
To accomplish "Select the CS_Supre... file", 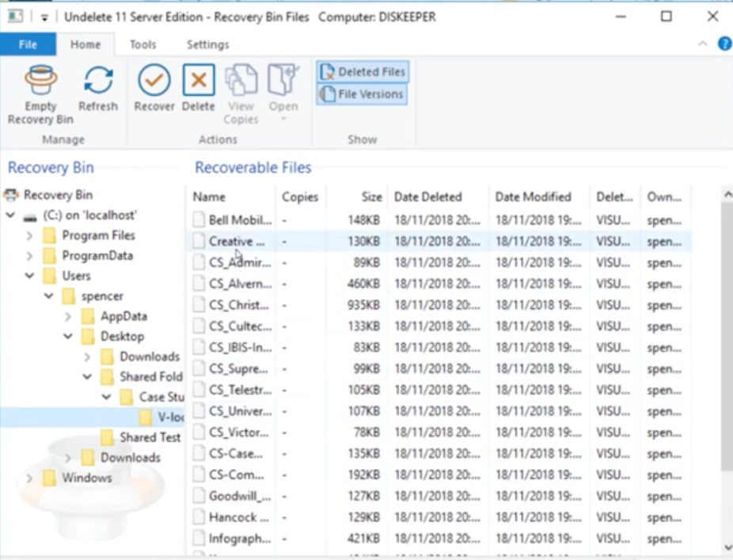I will (x=238, y=369).
